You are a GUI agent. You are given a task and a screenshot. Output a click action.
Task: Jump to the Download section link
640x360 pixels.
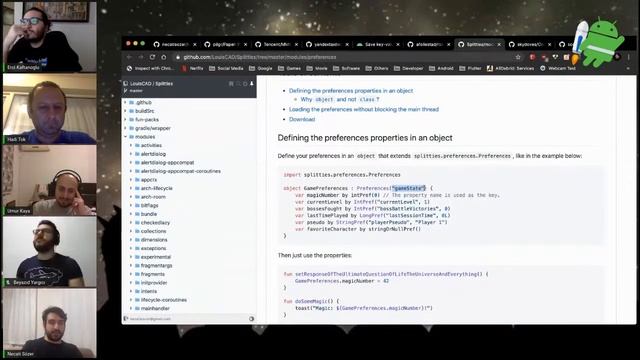point(302,120)
